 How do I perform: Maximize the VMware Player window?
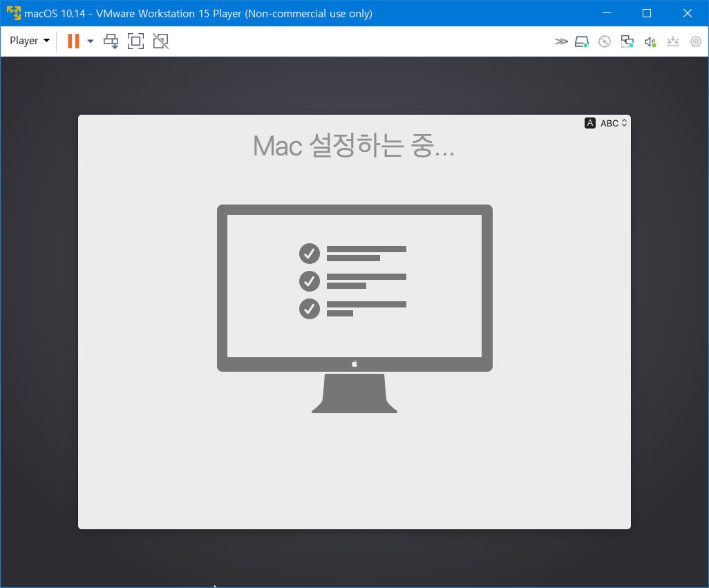[x=647, y=13]
